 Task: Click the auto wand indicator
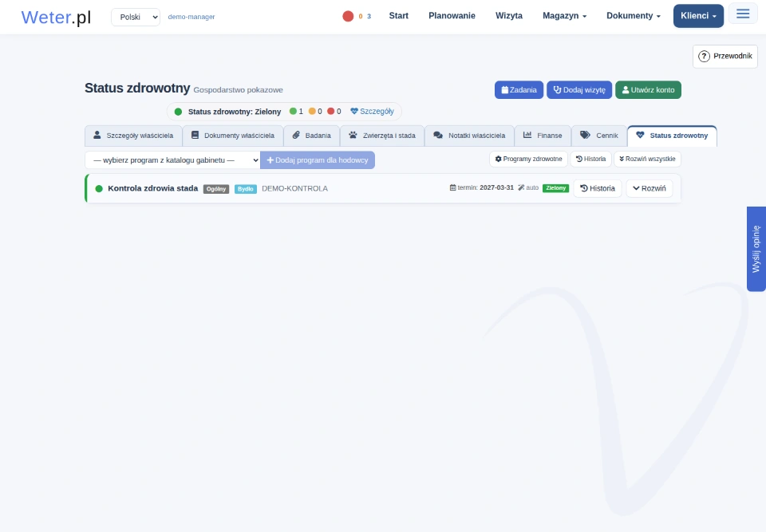pos(528,187)
